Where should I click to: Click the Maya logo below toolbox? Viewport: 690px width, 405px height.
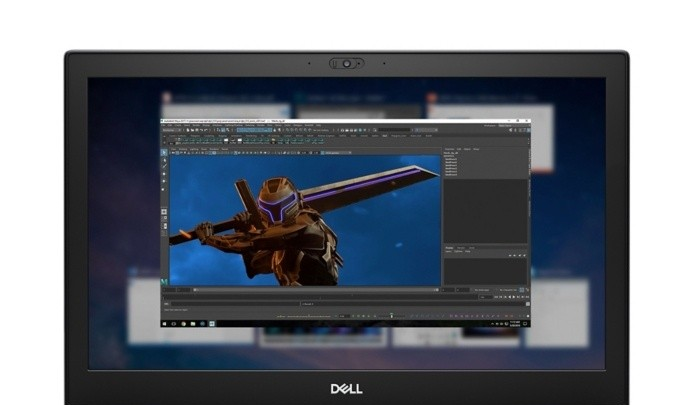(164, 282)
